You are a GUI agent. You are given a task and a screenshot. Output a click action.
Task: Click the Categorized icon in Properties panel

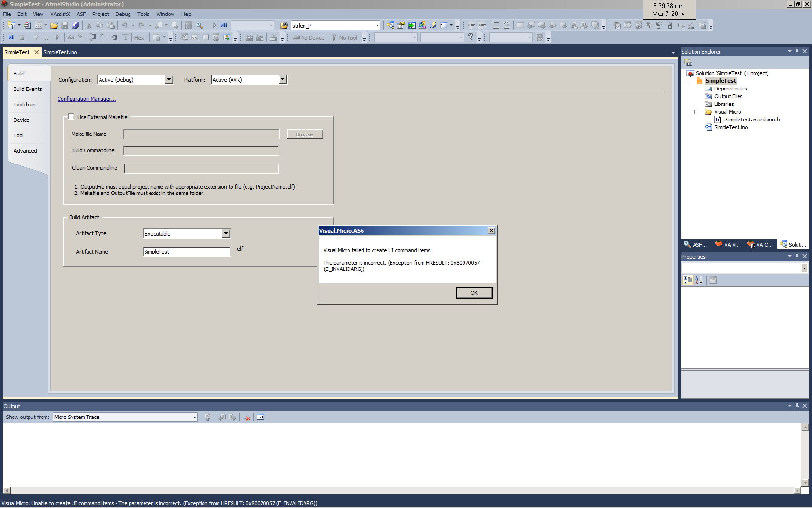687,280
